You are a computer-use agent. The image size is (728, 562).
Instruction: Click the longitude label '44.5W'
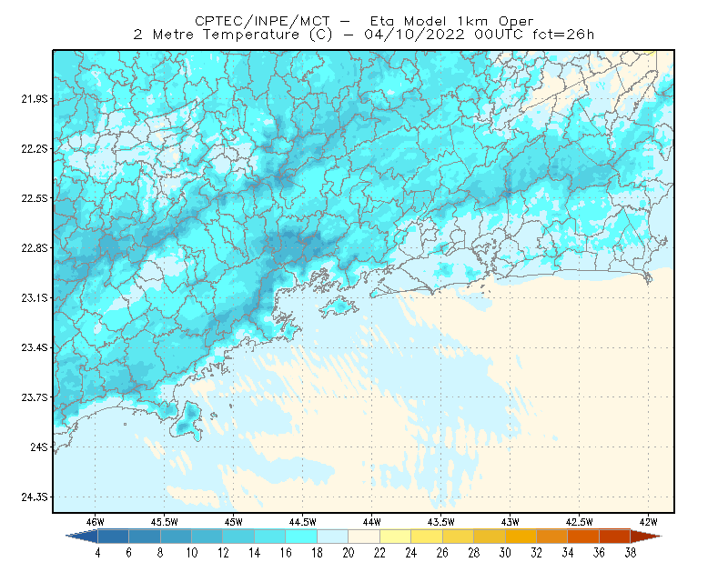[x=303, y=522]
